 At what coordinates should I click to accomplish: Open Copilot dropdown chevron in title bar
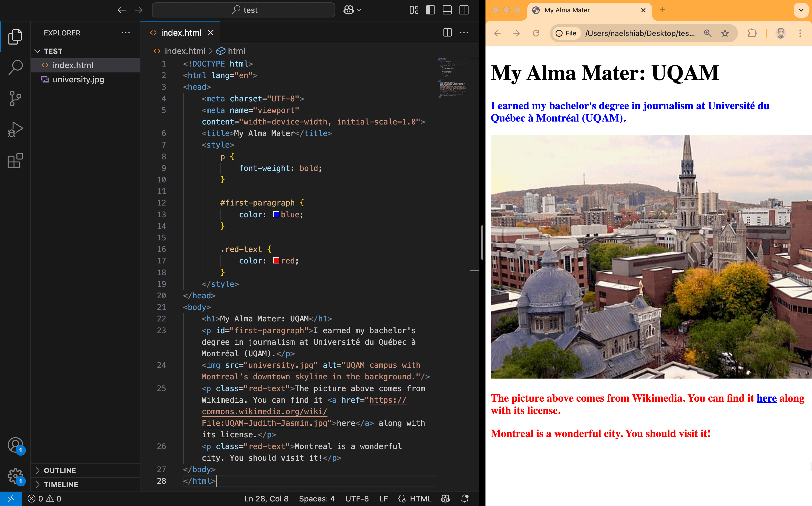click(359, 10)
